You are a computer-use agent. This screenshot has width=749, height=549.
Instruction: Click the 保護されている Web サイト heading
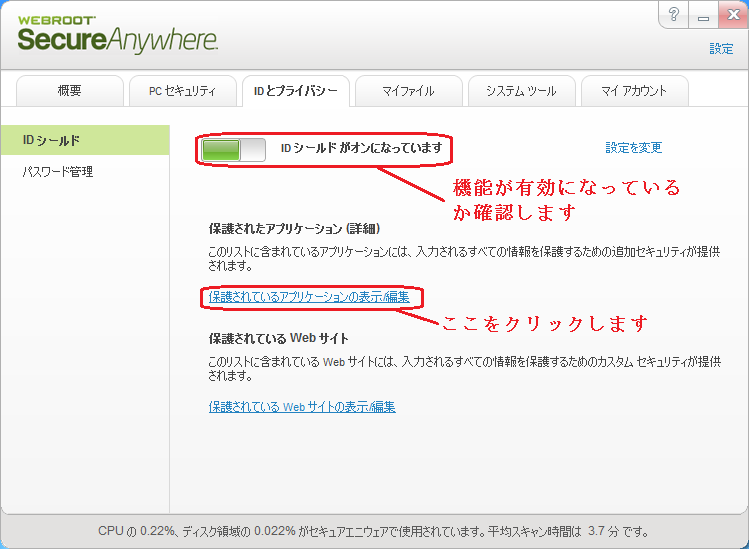pyautogui.click(x=278, y=339)
